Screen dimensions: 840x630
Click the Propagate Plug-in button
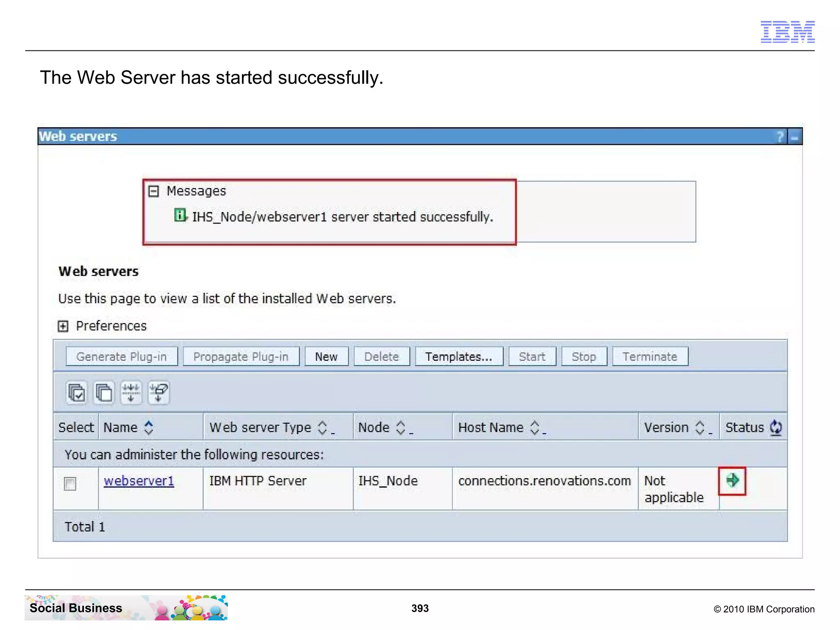point(241,356)
